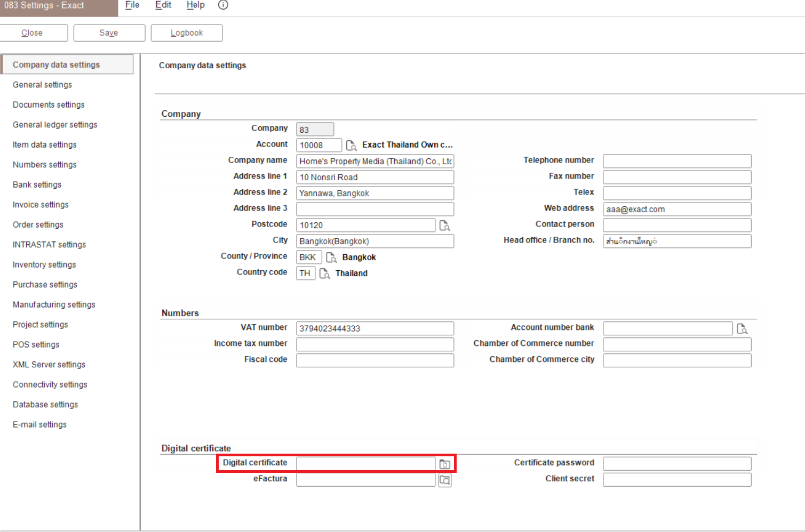Click the Telephone number input field

click(676, 161)
